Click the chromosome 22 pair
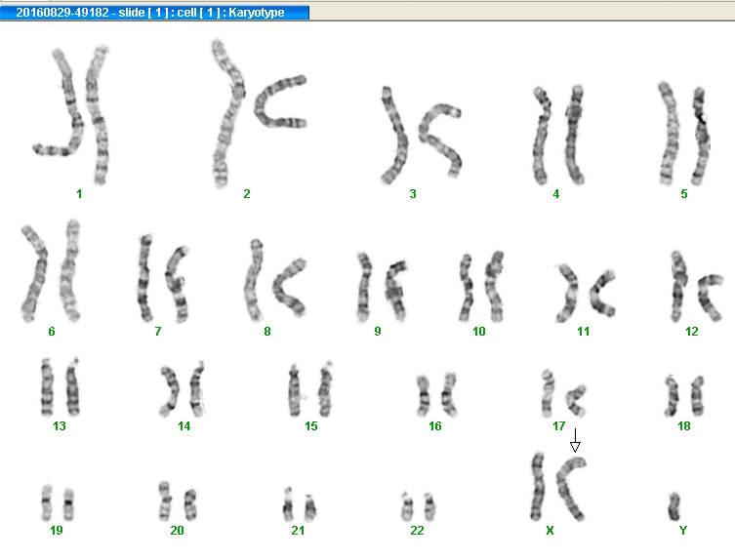The width and height of the screenshot is (735, 560). click(x=418, y=506)
